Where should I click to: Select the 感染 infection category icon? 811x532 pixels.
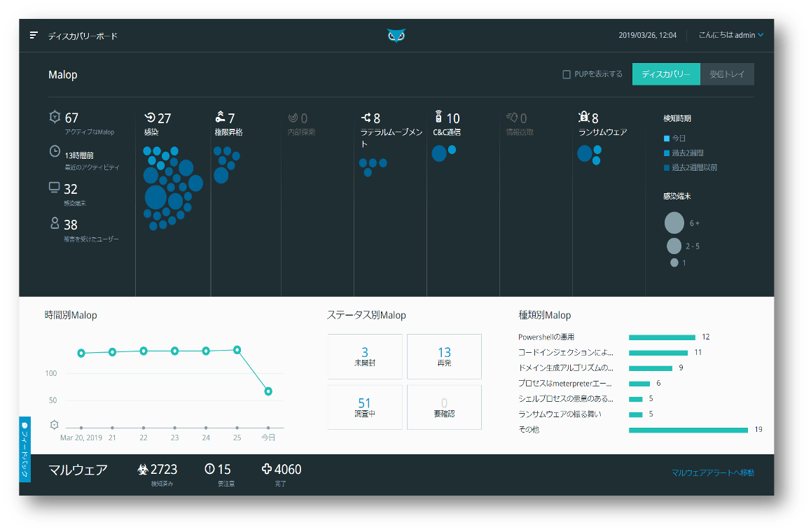point(149,118)
